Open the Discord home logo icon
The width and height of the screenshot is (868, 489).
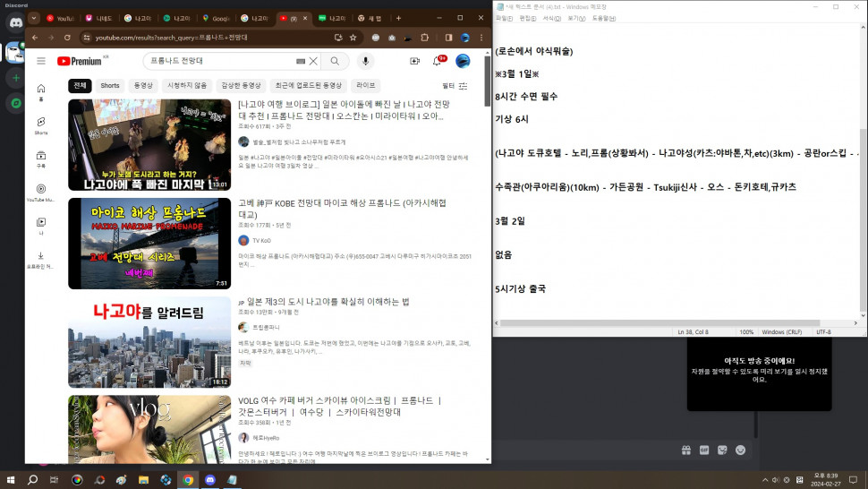15,23
